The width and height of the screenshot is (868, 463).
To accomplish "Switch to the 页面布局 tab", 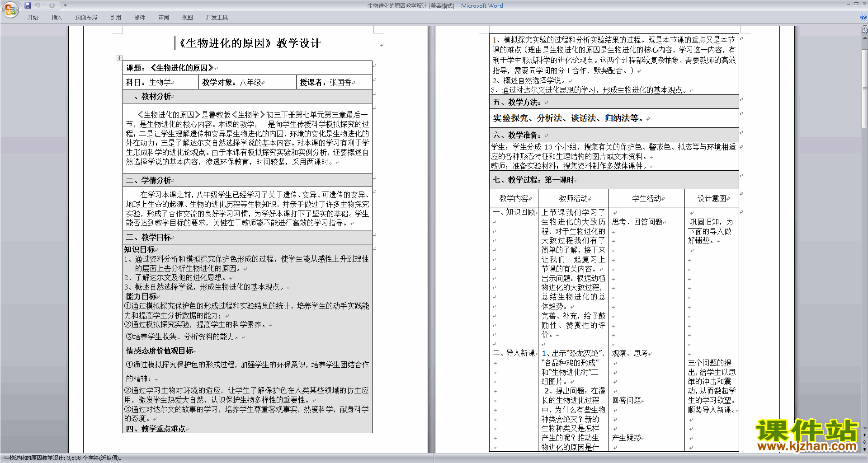I will tap(86, 17).
